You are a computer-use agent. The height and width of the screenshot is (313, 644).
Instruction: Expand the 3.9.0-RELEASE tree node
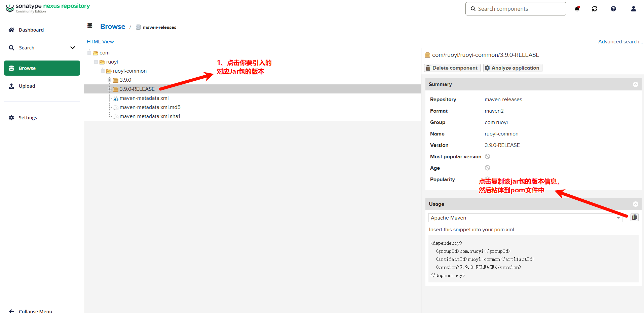click(110, 89)
